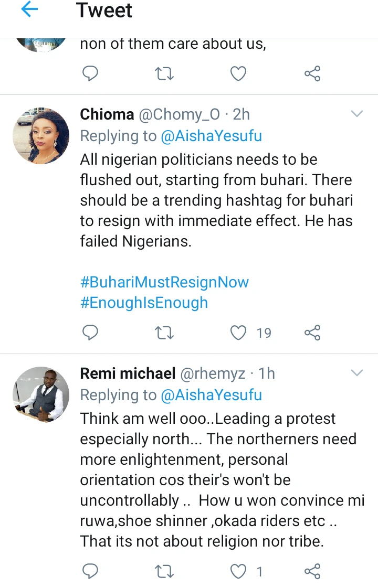Share Remi michael's tweet
Image resolution: width=378 pixels, height=588 pixels.
pos(312,571)
